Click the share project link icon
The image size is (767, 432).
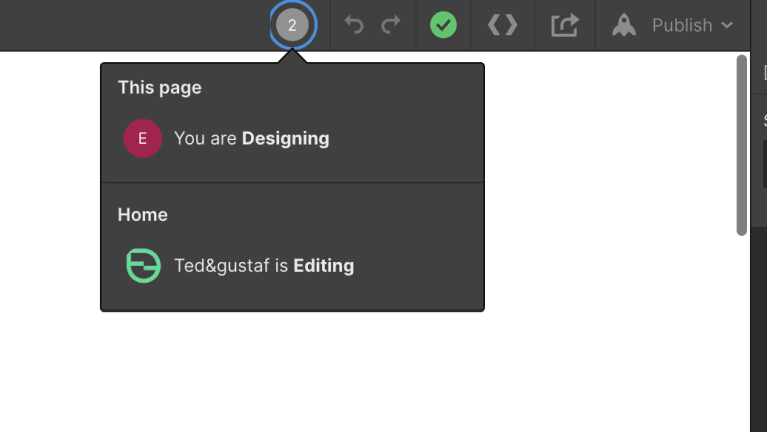565,25
